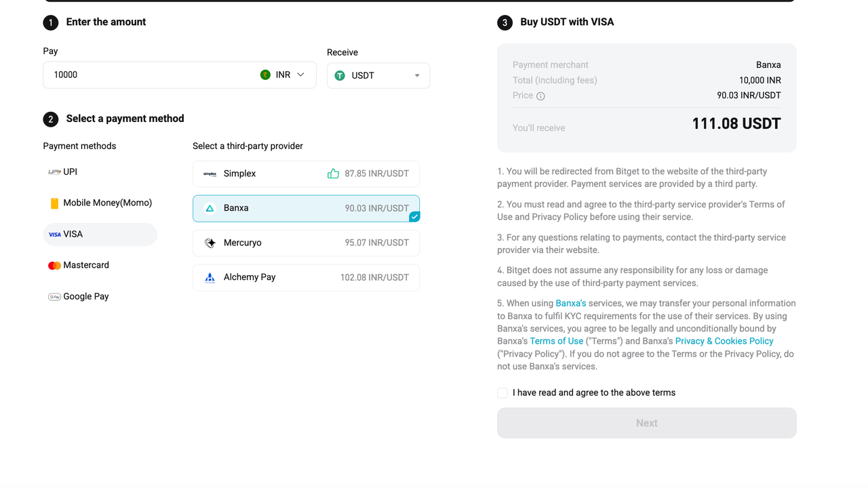The height and width of the screenshot is (488, 868).
Task: Click the Simplex provider logo
Action: click(x=210, y=174)
